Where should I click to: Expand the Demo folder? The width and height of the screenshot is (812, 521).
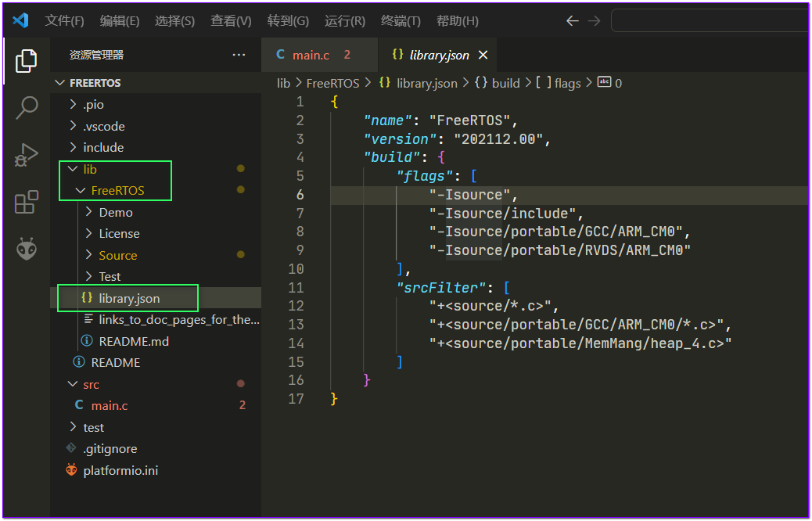89,212
